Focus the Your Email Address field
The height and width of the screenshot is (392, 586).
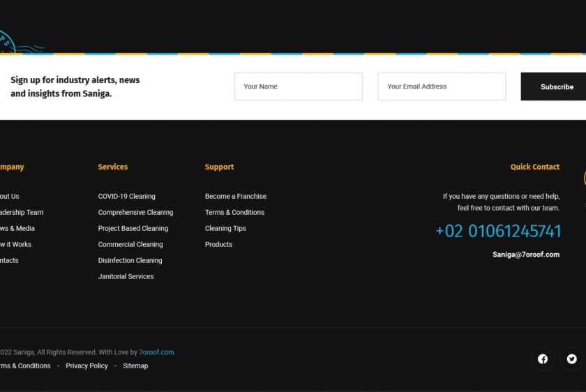pyautogui.click(x=442, y=86)
